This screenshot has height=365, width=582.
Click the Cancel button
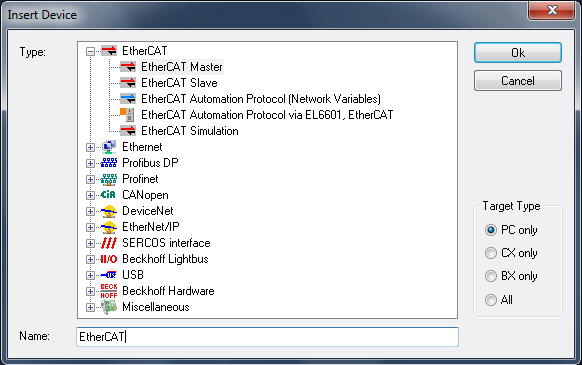[x=518, y=81]
